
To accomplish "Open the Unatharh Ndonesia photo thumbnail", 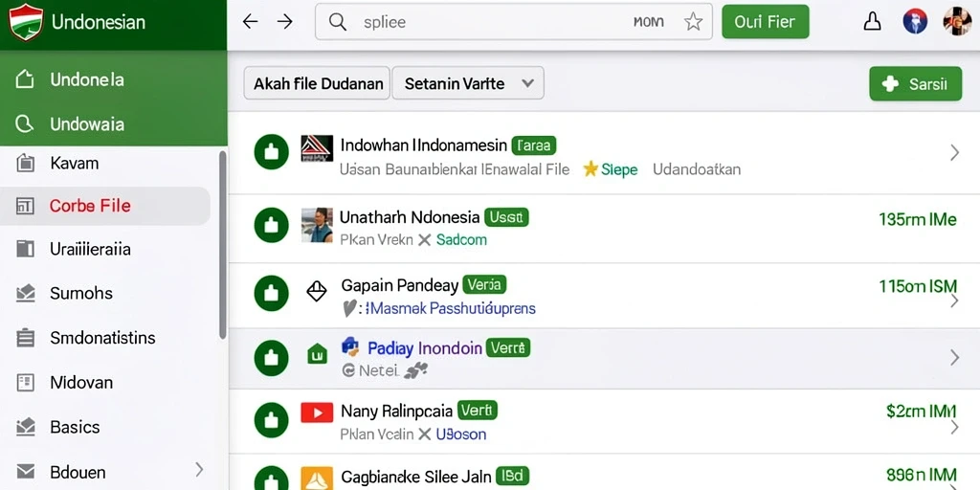I will click(x=317, y=225).
